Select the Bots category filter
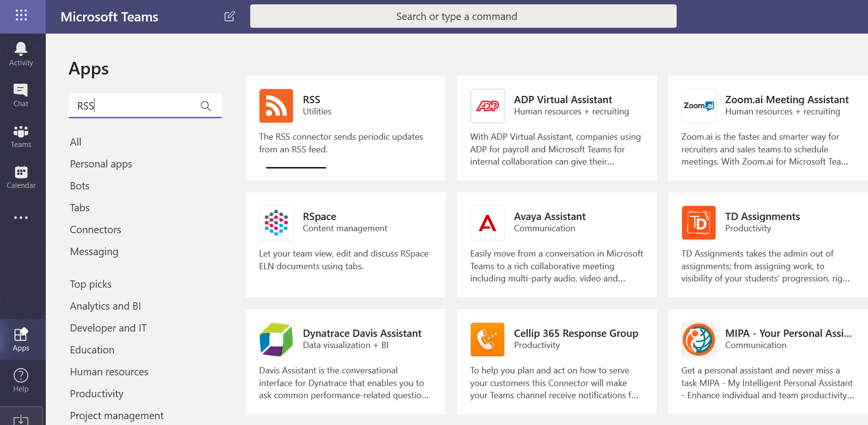 80,186
